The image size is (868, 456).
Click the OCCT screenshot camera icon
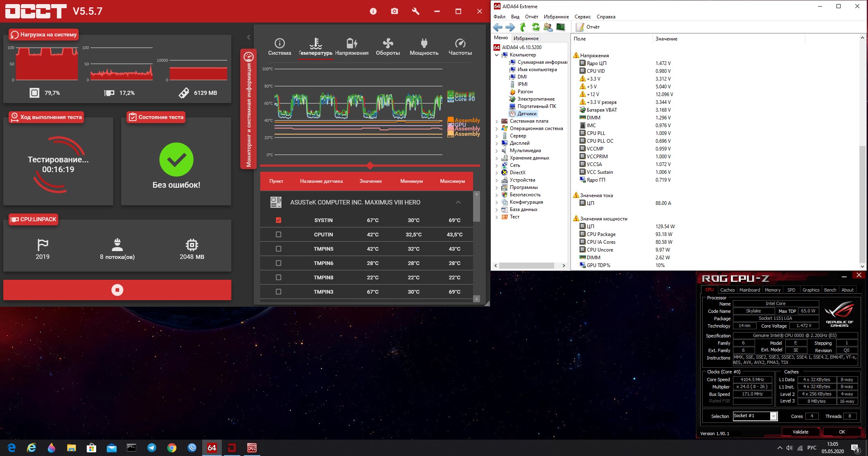click(x=394, y=11)
